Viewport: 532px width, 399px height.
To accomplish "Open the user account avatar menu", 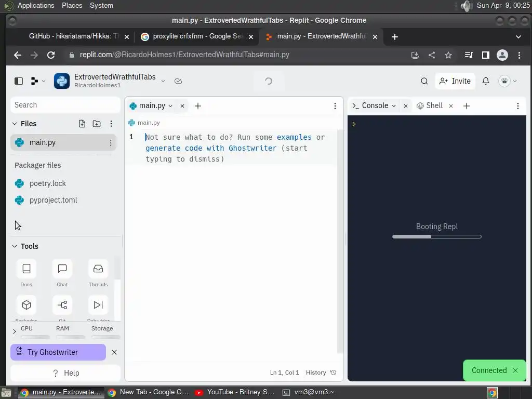I will tap(508, 81).
